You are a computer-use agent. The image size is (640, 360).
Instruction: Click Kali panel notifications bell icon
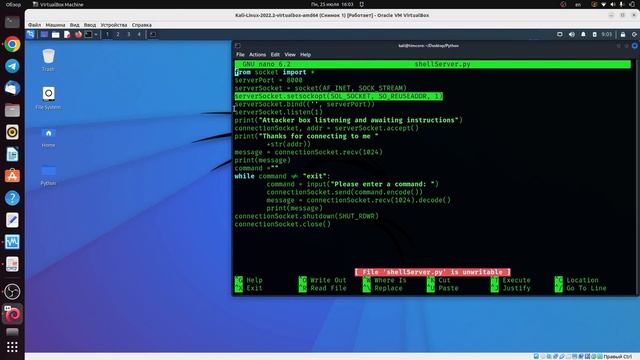(583, 35)
